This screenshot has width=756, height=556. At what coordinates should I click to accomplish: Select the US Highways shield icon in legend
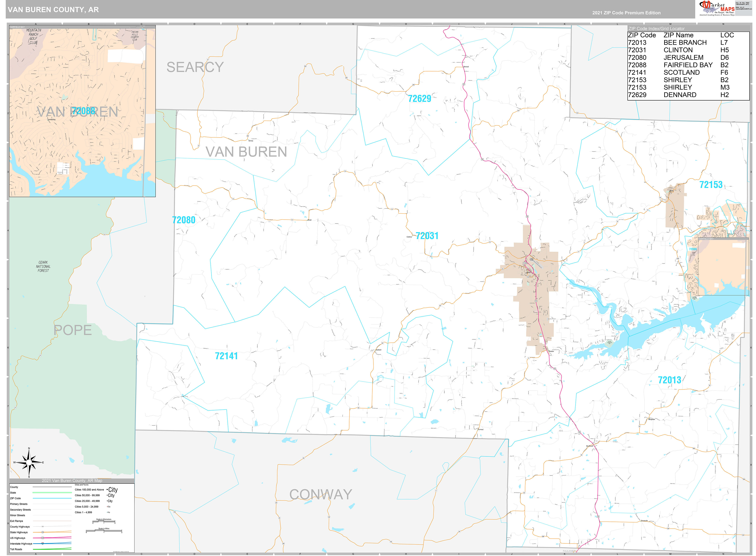[x=43, y=538]
